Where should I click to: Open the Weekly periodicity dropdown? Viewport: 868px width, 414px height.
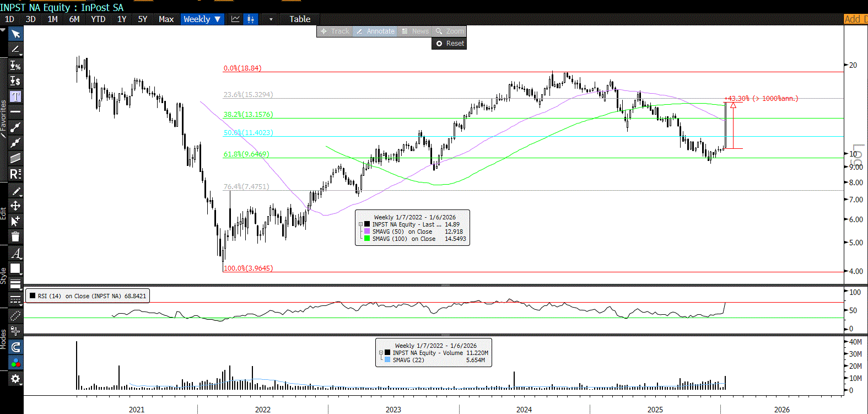202,19
